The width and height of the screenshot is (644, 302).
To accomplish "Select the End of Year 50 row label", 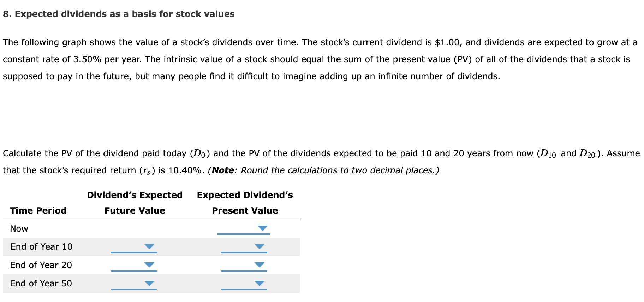I will coord(41,283).
